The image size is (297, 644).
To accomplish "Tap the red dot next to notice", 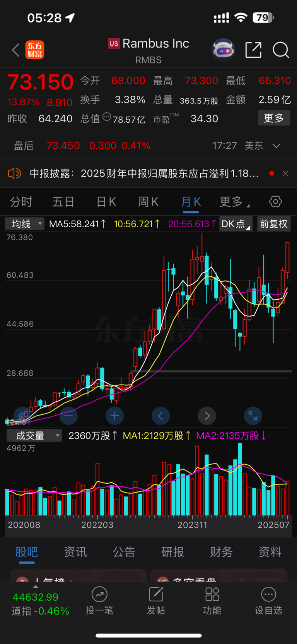I will point(271,173).
